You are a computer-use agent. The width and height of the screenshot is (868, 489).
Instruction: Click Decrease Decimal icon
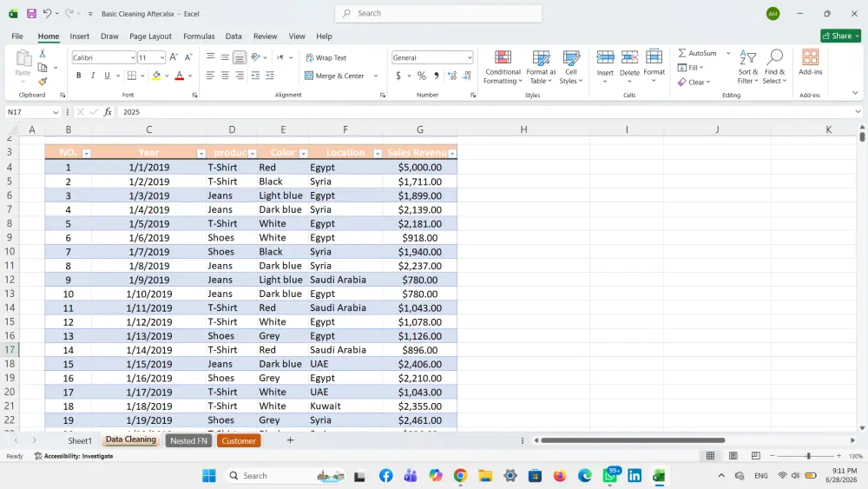point(467,76)
